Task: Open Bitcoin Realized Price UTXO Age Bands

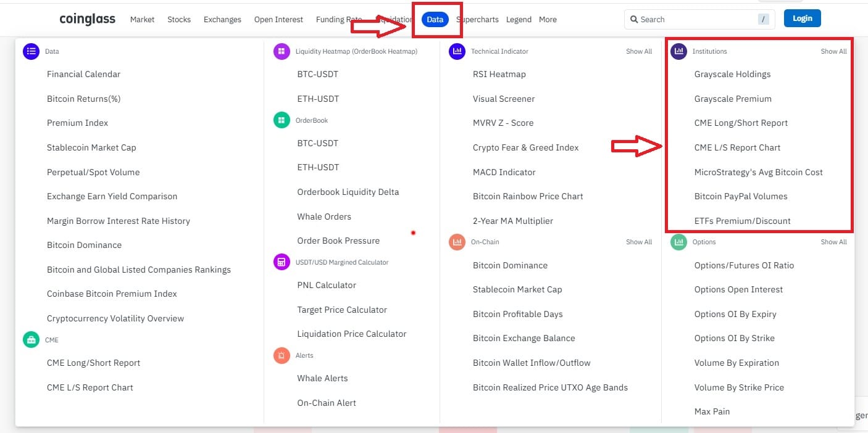Action: (x=550, y=387)
